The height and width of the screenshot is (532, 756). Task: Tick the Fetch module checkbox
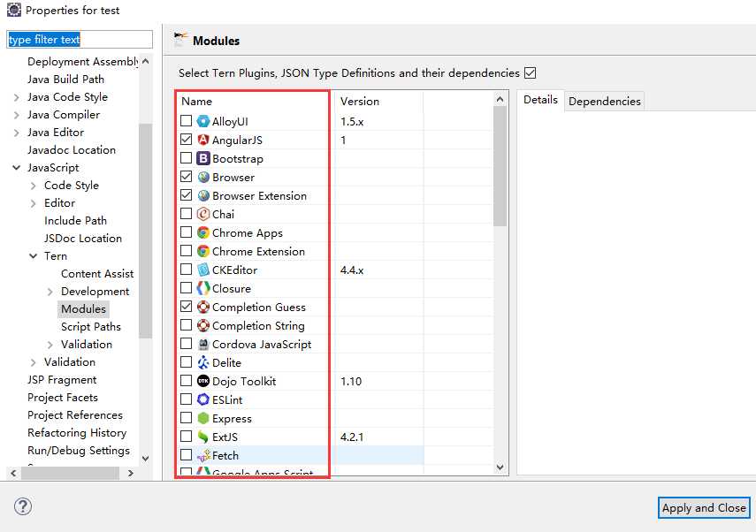(x=186, y=454)
